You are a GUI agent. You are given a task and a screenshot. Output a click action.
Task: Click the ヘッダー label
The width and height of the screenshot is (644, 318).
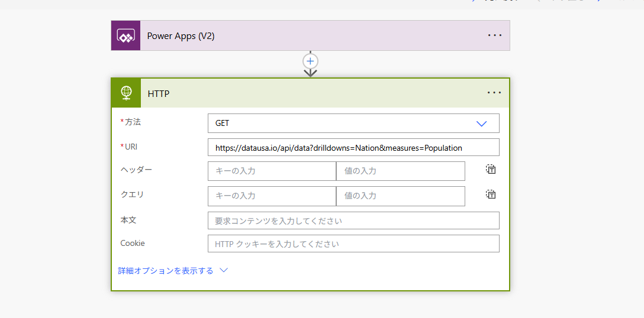pos(136,170)
